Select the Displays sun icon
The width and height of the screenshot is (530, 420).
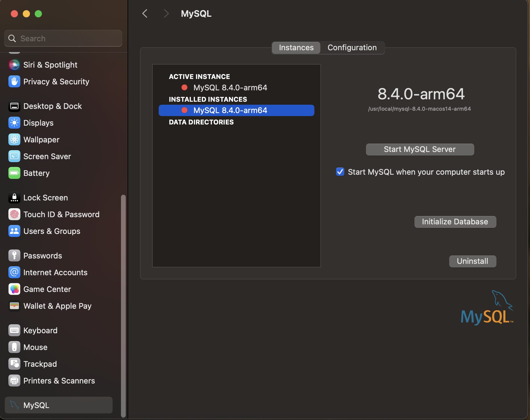[x=14, y=123]
